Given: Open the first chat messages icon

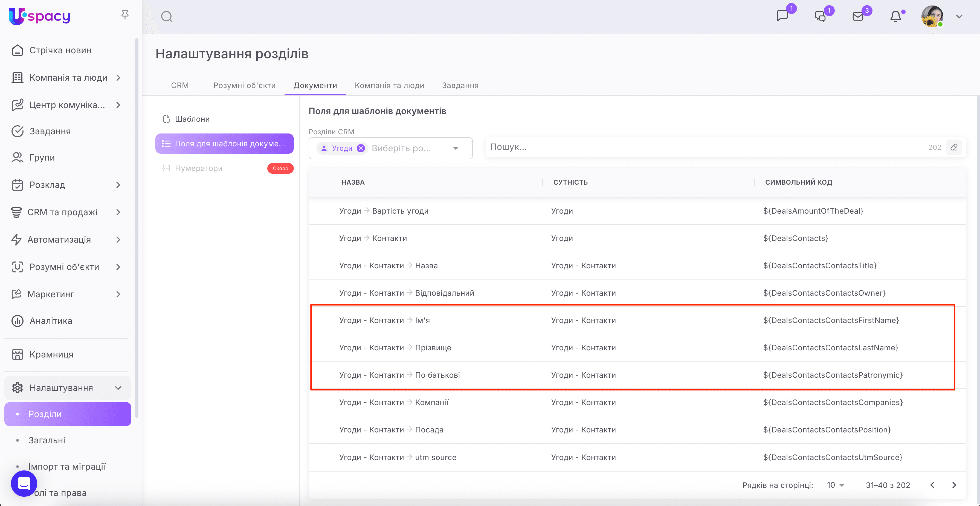Looking at the screenshot, I should click(x=782, y=16).
